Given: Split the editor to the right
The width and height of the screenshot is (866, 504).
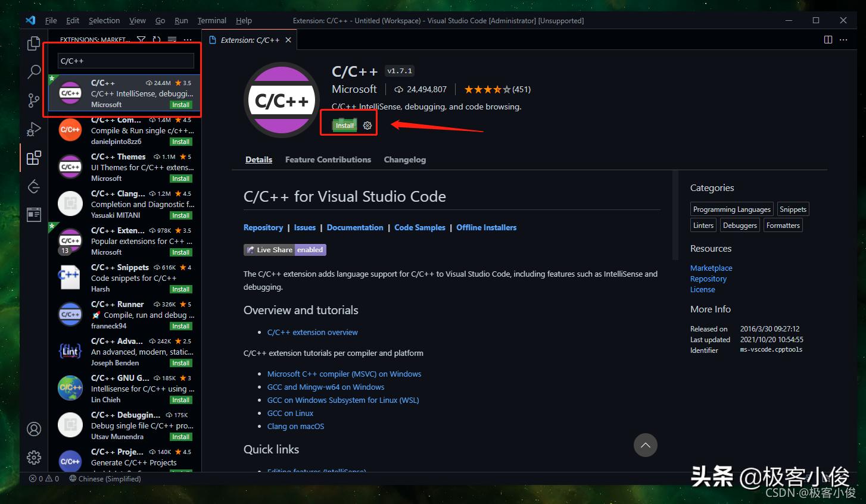Looking at the screenshot, I should tap(828, 40).
